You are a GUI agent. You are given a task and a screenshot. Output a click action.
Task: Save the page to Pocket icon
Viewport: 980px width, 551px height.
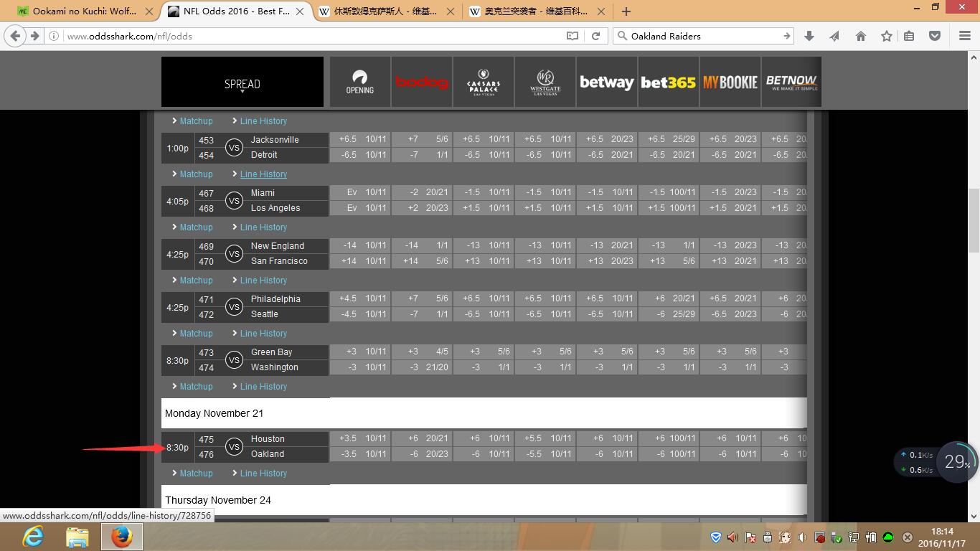935,36
